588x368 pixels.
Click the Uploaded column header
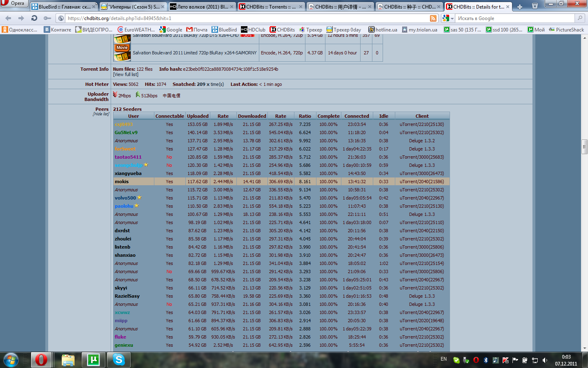(x=198, y=116)
